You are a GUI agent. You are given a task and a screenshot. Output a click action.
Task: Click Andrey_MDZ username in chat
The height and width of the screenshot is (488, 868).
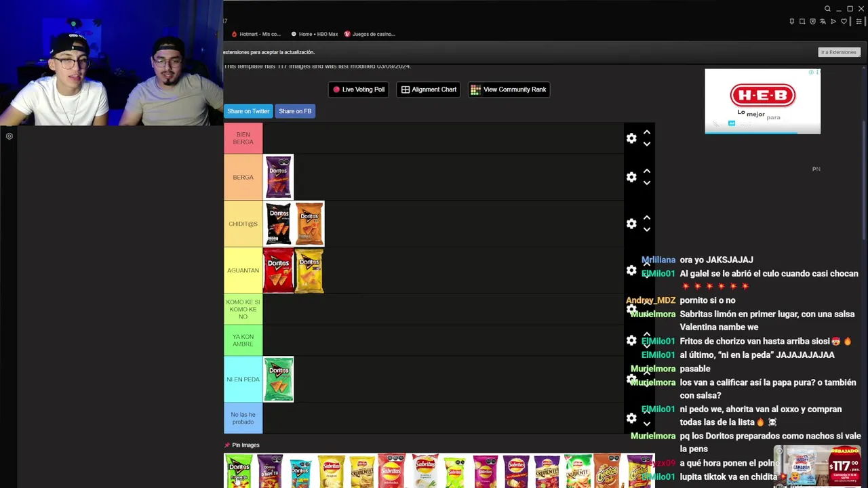point(651,300)
